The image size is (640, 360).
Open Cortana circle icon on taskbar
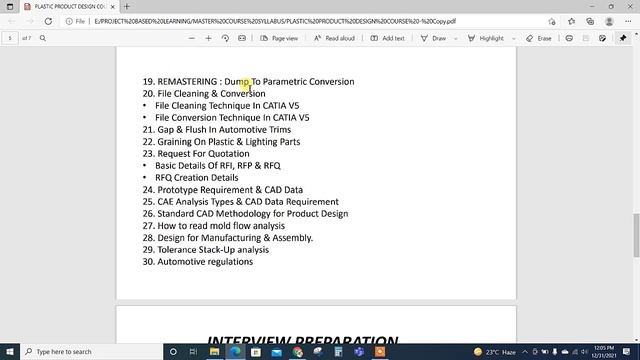coord(173,351)
